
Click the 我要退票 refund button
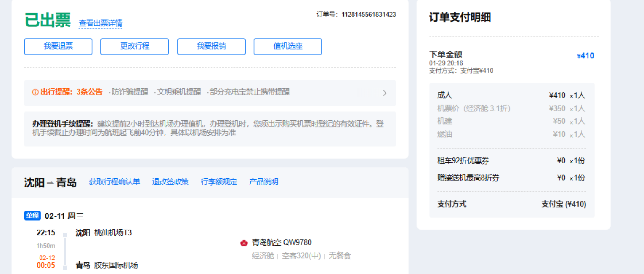(x=58, y=47)
